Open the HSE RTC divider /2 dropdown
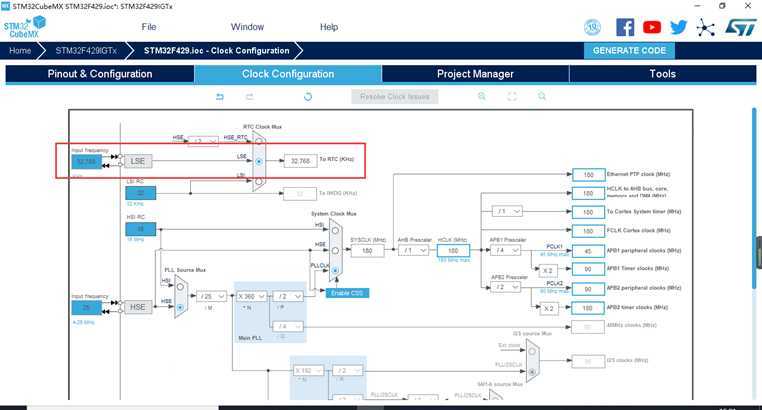The height and width of the screenshot is (410, 762). [x=203, y=141]
